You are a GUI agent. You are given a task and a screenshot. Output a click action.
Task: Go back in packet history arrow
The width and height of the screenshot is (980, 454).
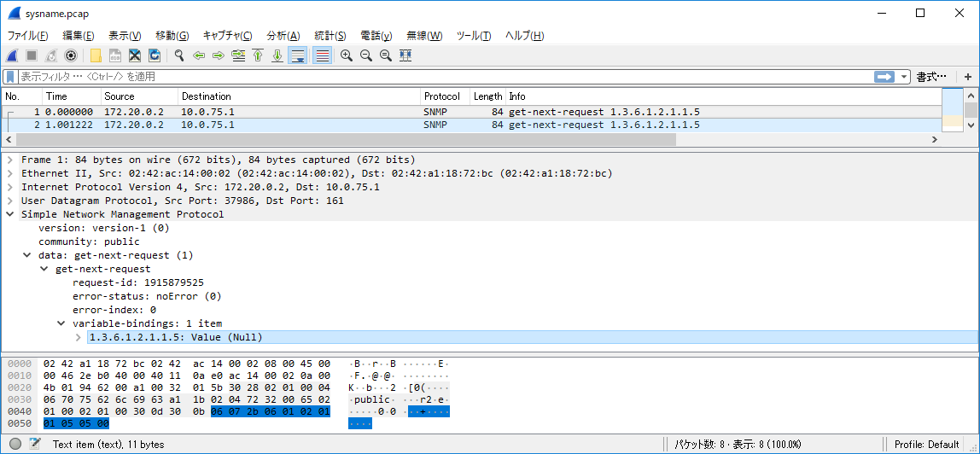(199, 55)
